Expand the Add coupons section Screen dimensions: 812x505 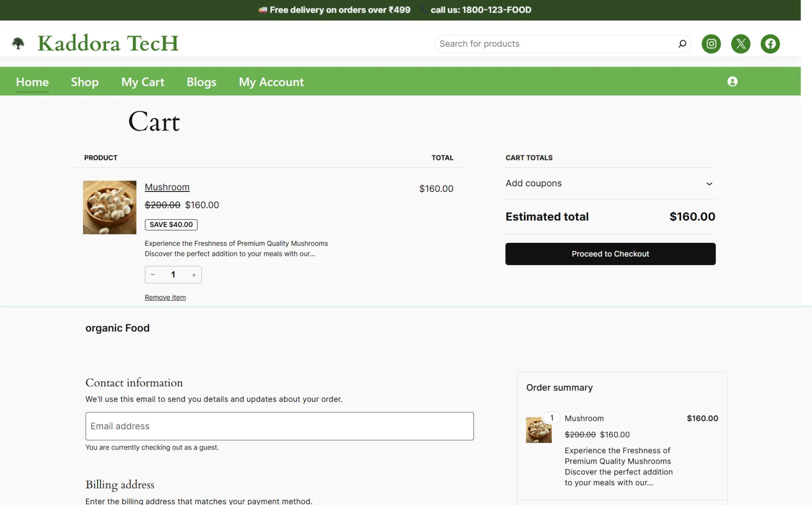[533, 183]
